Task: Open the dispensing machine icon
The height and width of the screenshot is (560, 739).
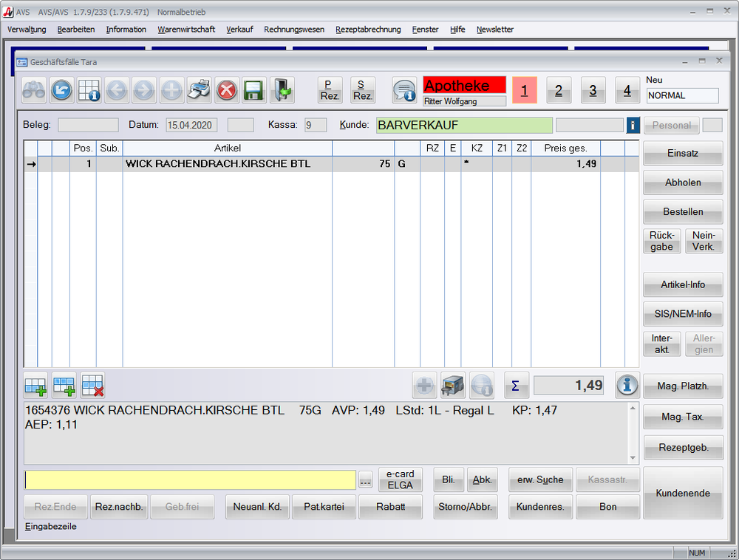Action: point(452,385)
